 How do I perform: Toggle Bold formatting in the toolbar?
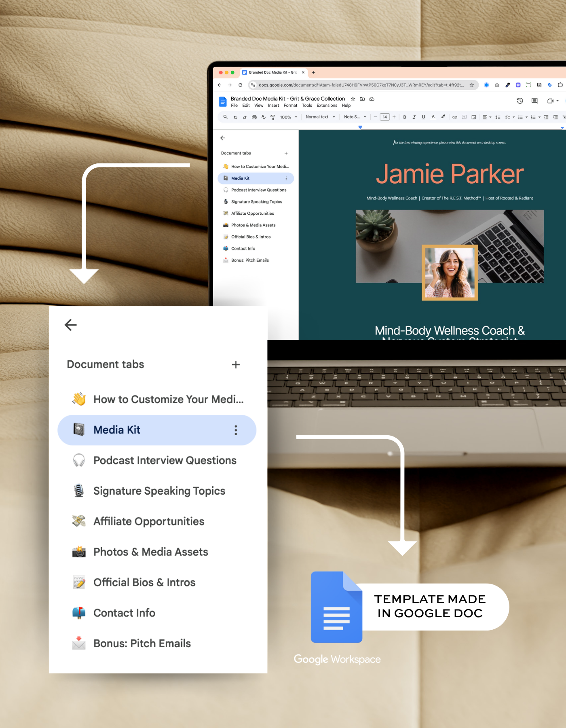[405, 117]
